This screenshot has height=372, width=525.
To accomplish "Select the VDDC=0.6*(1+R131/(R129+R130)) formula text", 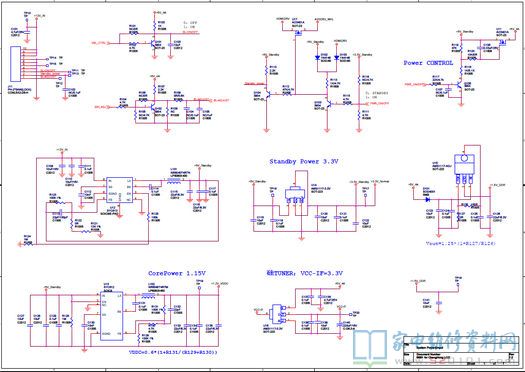I will coord(173,352).
